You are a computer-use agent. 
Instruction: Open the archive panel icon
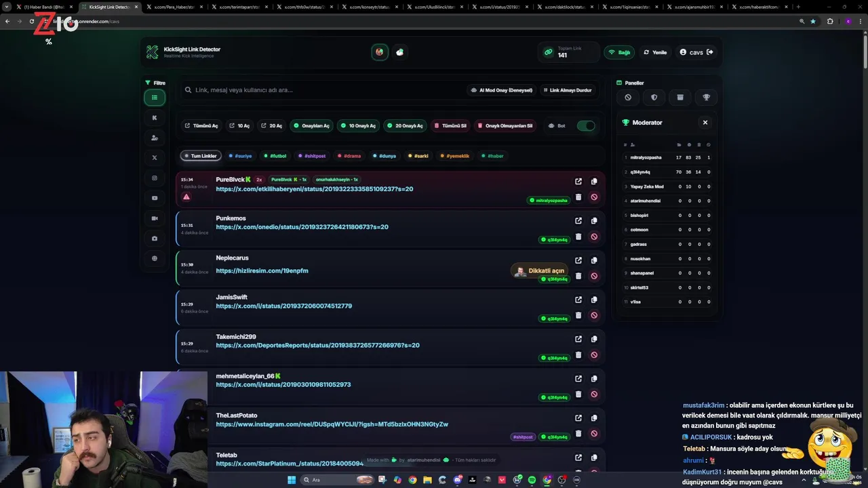[x=680, y=98]
